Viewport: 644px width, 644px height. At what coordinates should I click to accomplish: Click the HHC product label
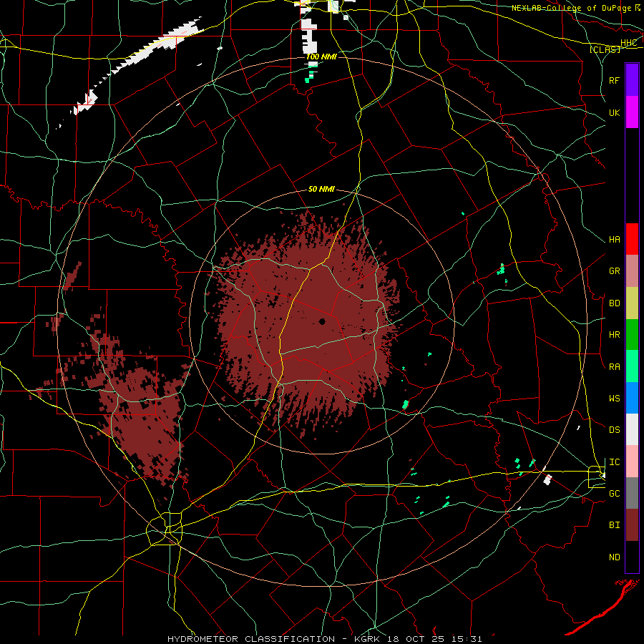(629, 43)
